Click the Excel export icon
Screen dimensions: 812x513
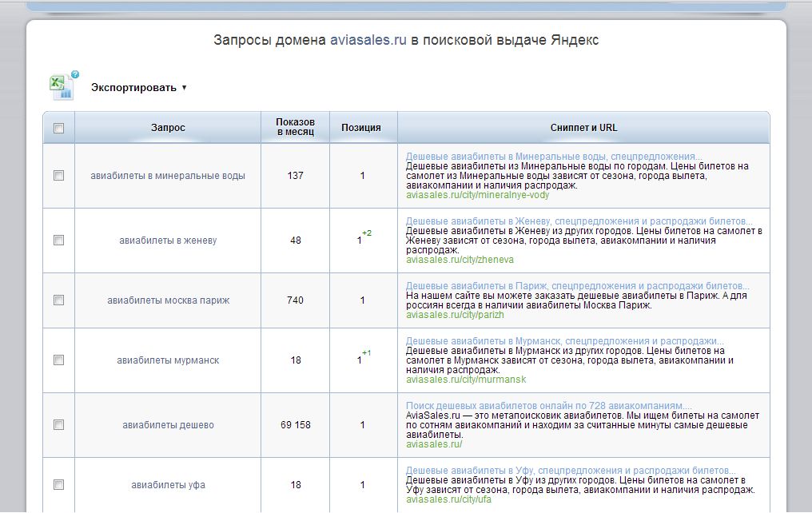pyautogui.click(x=61, y=87)
